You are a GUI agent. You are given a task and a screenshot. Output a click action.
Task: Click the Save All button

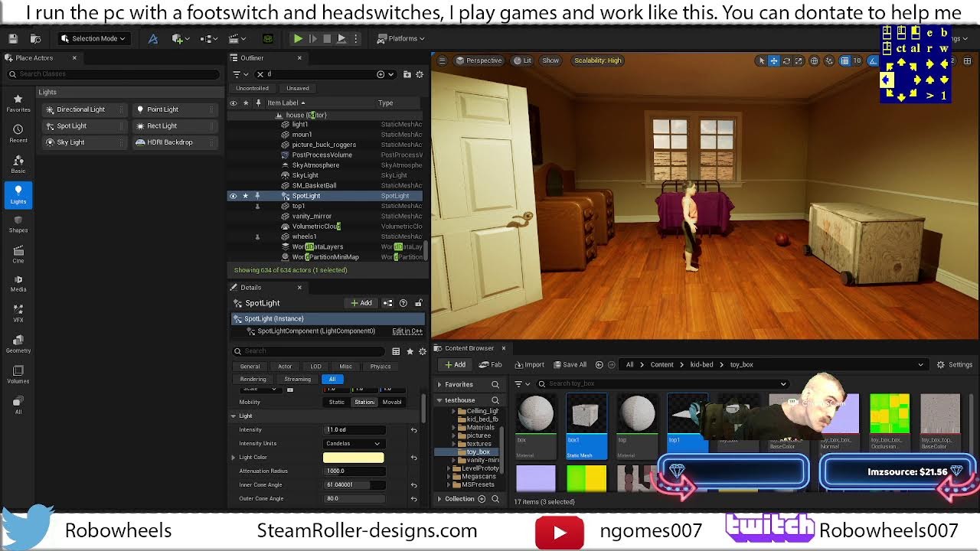570,364
